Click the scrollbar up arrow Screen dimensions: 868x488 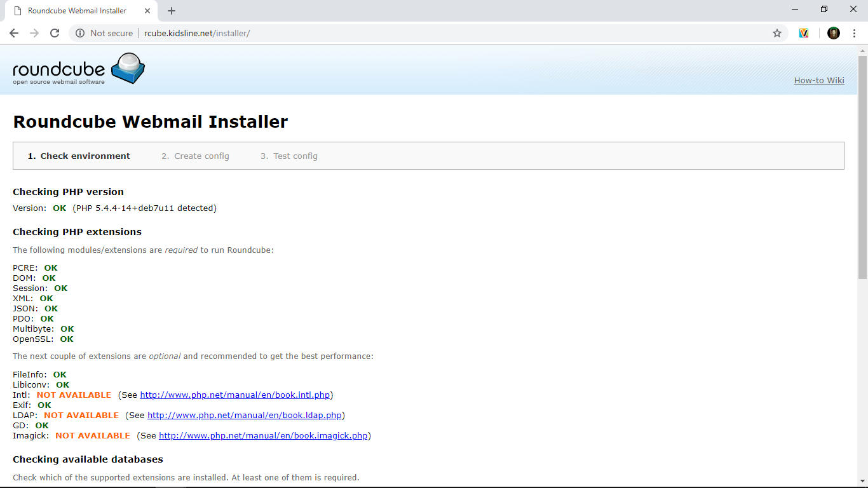[x=862, y=50]
